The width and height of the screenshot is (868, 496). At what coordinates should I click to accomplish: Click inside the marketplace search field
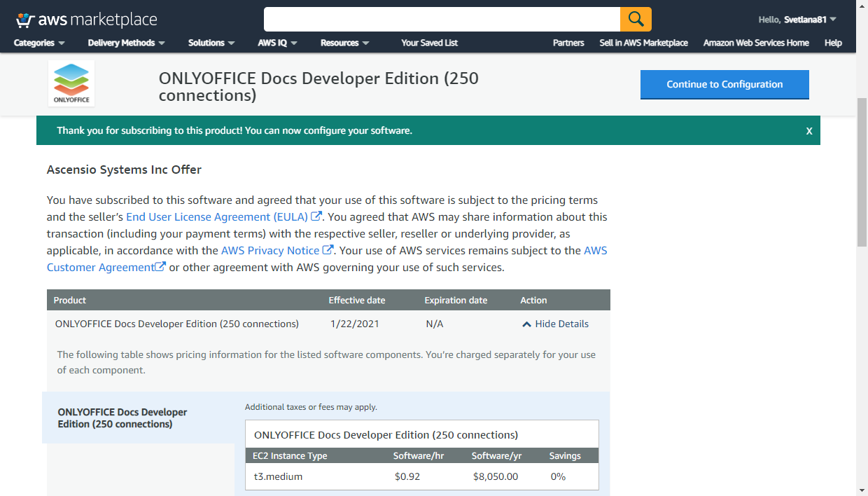tap(441, 20)
